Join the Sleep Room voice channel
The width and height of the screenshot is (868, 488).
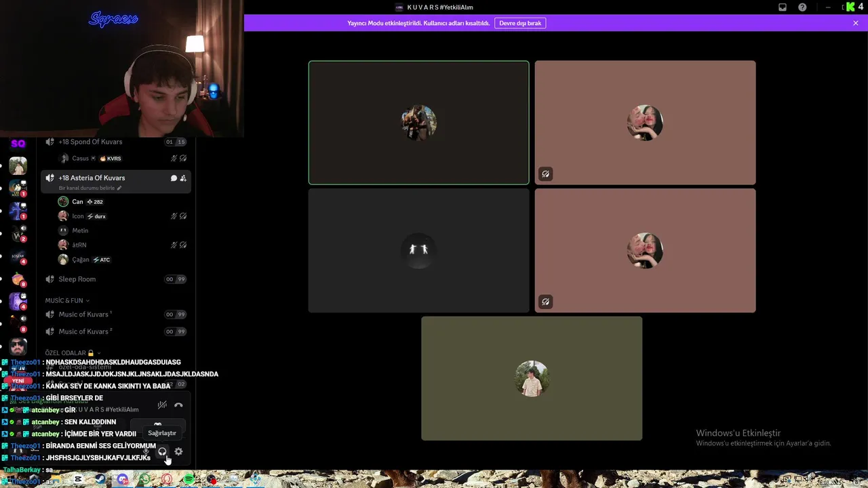click(115, 279)
